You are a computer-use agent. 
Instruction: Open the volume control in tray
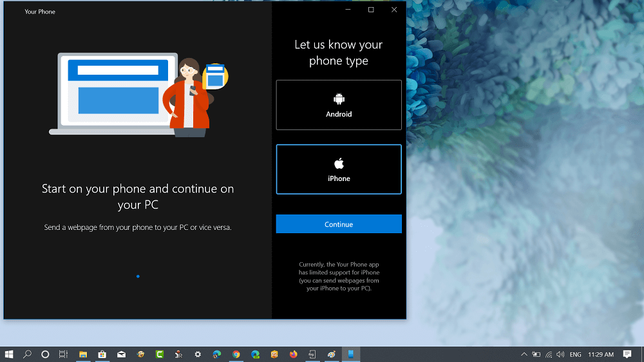click(560, 354)
